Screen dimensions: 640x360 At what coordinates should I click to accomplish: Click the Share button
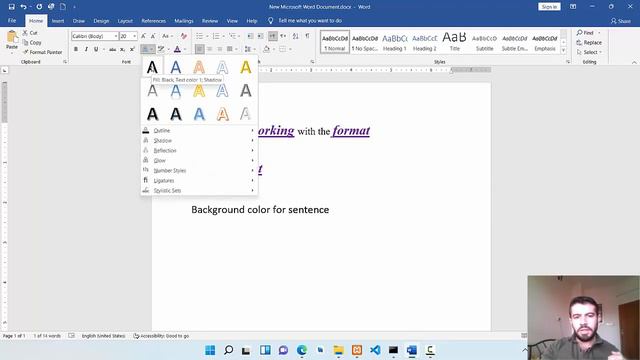pyautogui.click(x=620, y=21)
